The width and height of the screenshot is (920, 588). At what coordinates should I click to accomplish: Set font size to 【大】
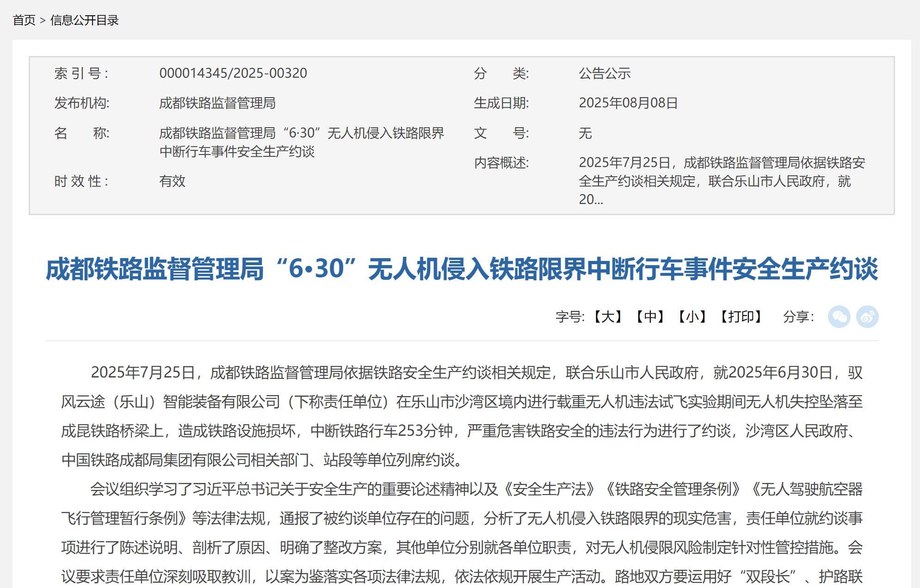(607, 317)
